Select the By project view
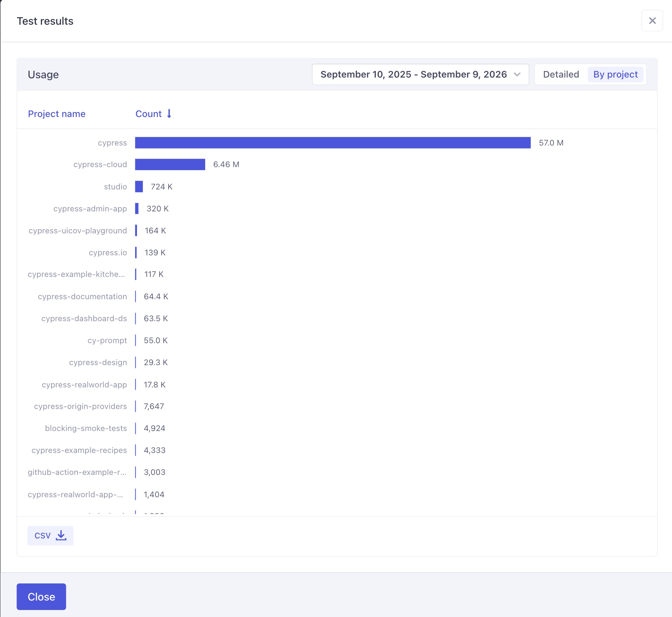The height and width of the screenshot is (617, 672). tap(616, 74)
